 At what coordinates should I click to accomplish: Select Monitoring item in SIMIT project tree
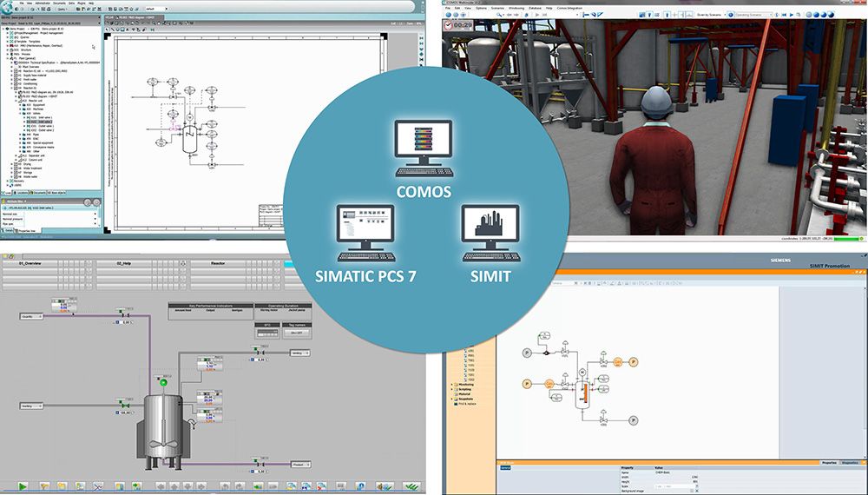click(466, 384)
